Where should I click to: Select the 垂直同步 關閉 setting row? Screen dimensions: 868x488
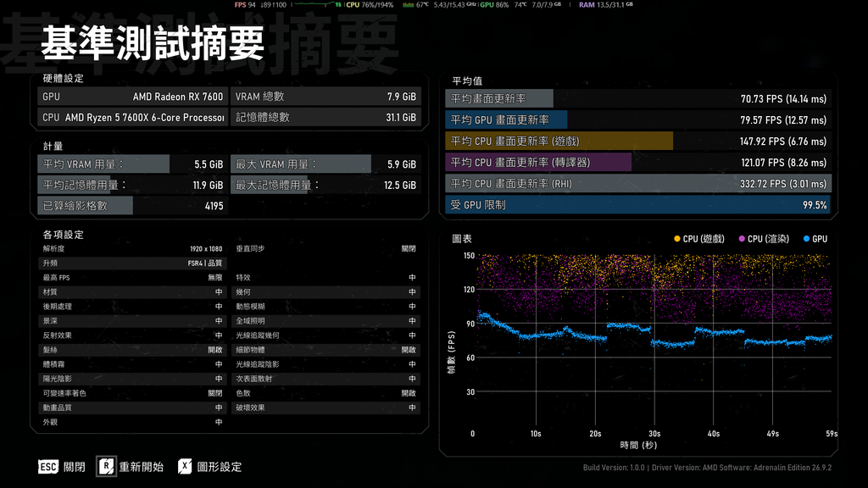point(325,249)
